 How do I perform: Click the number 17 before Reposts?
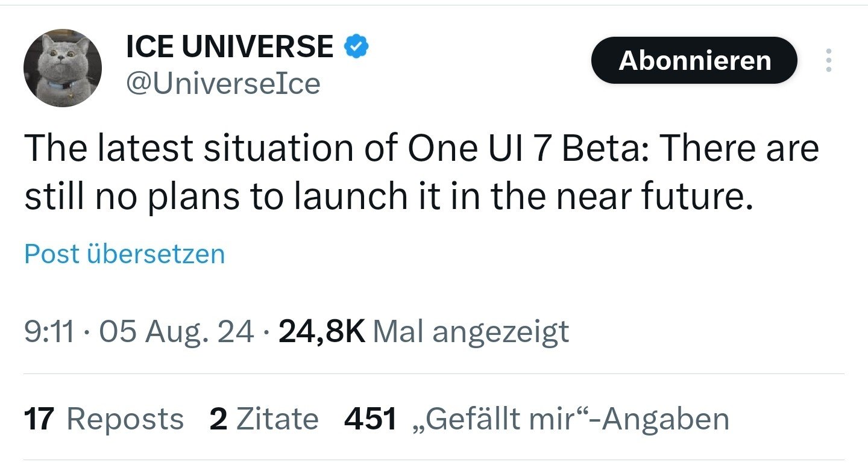pos(40,419)
